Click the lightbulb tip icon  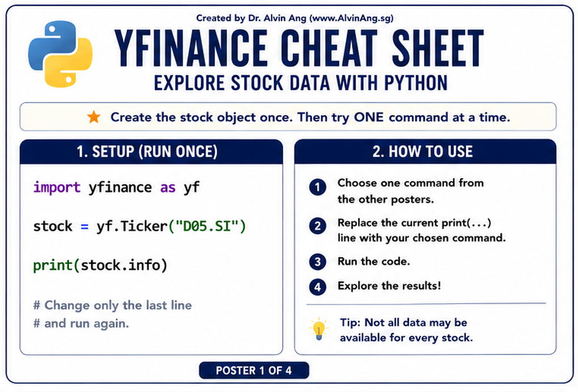coord(319,328)
